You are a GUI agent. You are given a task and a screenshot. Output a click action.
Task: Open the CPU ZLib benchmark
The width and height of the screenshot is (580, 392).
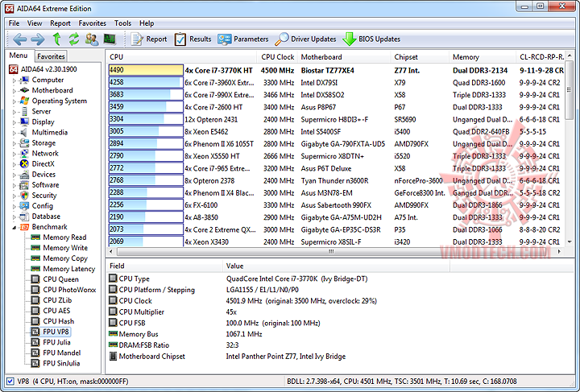click(57, 300)
